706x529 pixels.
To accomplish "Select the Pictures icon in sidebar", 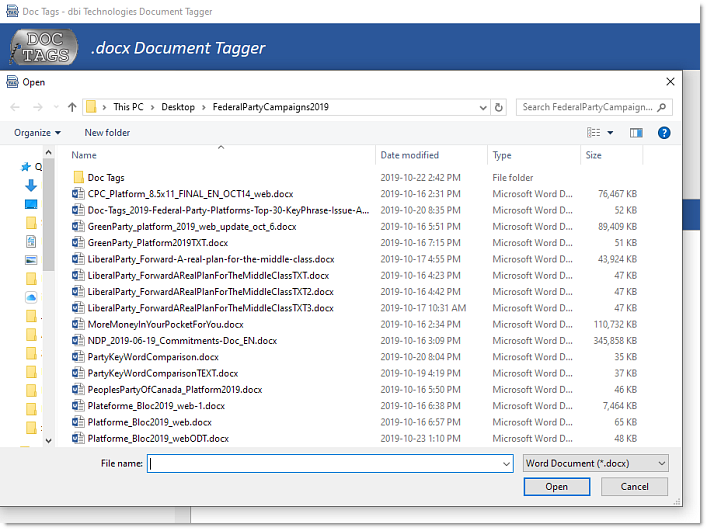I will (31, 260).
